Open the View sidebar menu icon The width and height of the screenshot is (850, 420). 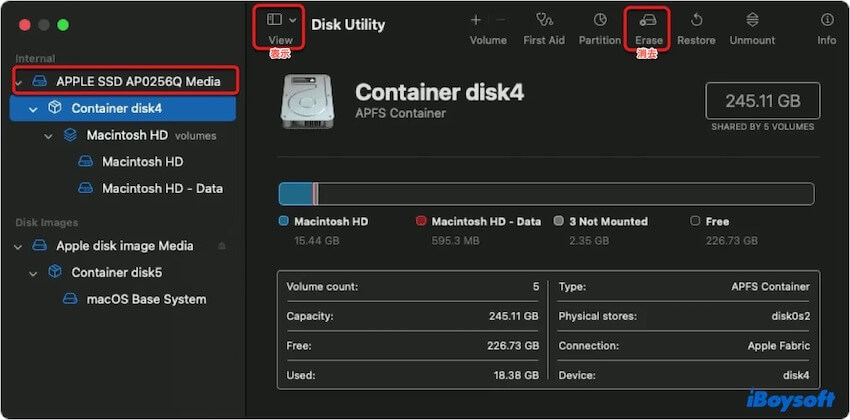[x=274, y=20]
